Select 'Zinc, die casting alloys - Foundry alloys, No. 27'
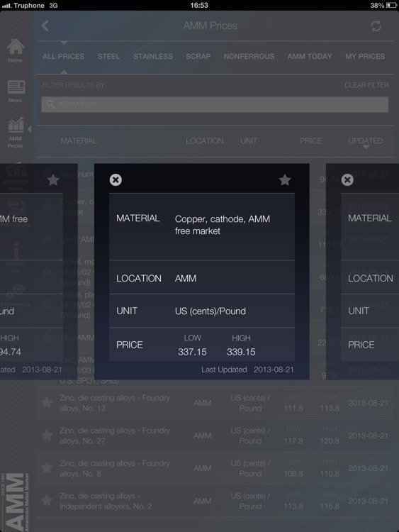 (x=115, y=436)
